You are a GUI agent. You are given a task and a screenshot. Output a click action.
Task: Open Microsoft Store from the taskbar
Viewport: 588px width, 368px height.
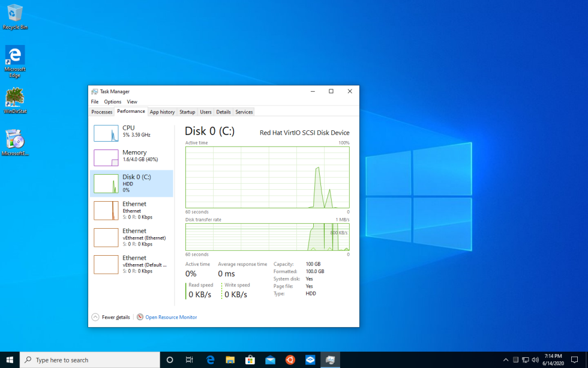(250, 360)
